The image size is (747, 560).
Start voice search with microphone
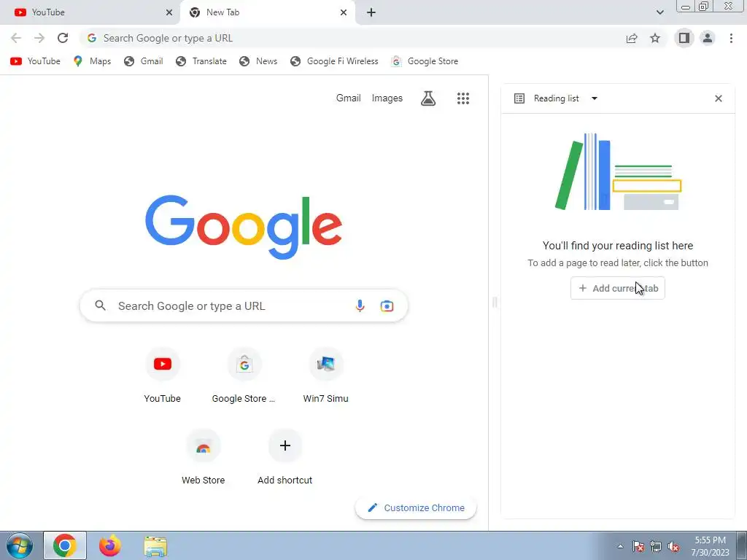coord(360,306)
